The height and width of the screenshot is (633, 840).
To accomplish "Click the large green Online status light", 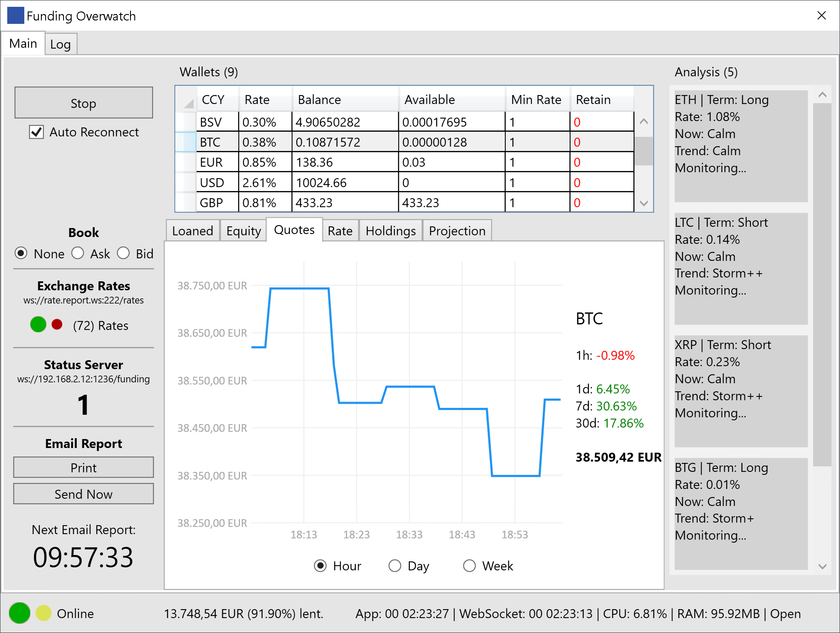I will (x=19, y=613).
